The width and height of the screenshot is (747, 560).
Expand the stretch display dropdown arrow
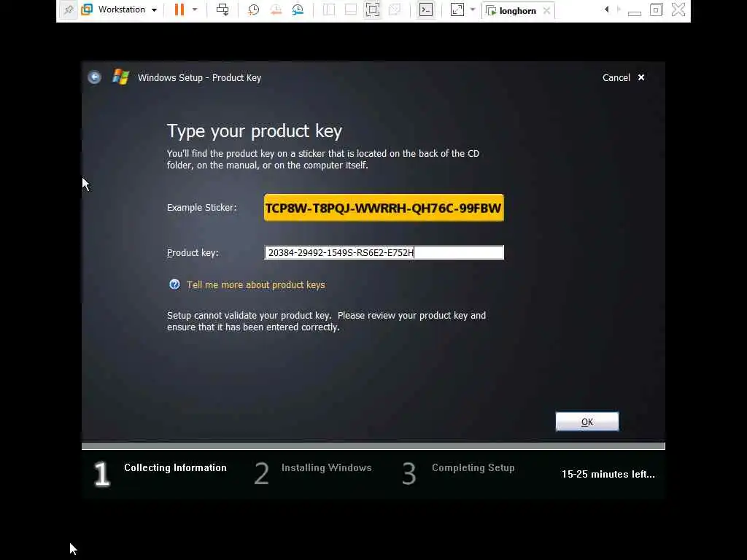tap(473, 9)
